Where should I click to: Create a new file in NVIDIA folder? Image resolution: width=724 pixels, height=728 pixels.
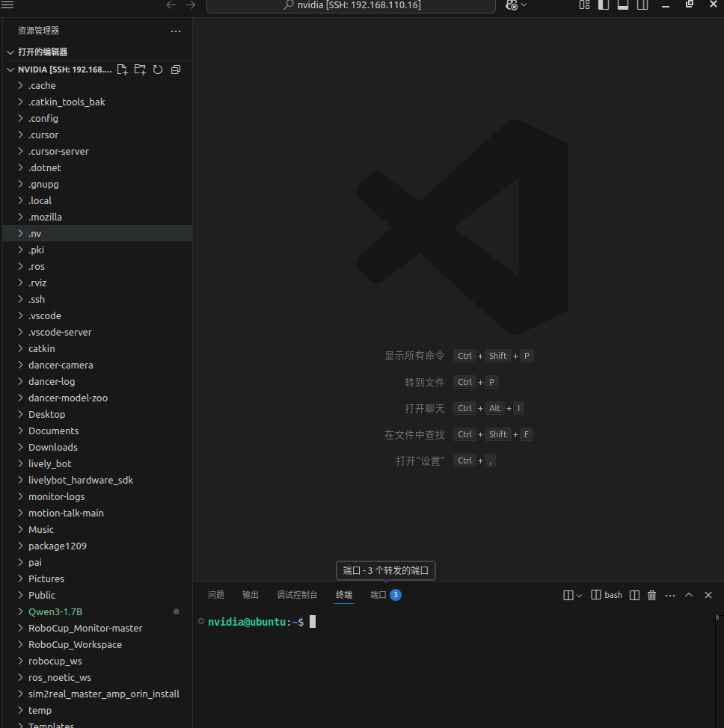[122, 70]
